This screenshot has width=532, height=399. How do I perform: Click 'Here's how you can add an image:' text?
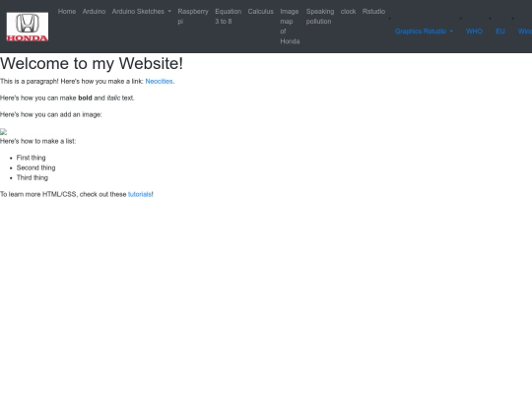pyautogui.click(x=51, y=114)
